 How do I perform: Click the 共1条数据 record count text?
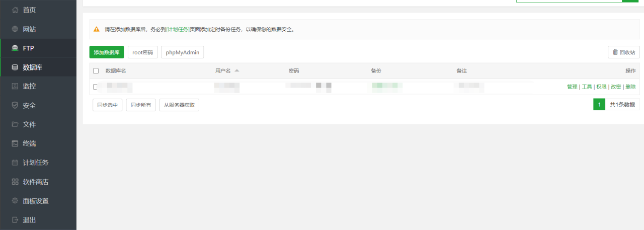point(622,105)
